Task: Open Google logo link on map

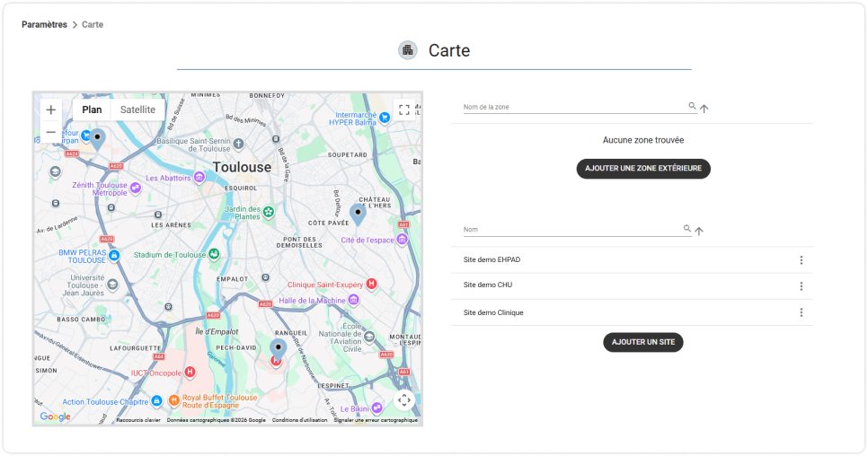Action: tap(55, 417)
